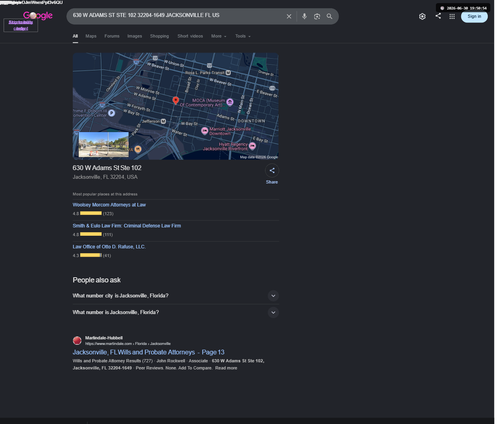The height and width of the screenshot is (424, 500).
Task: Switch to the Forums tab
Action: tap(112, 36)
